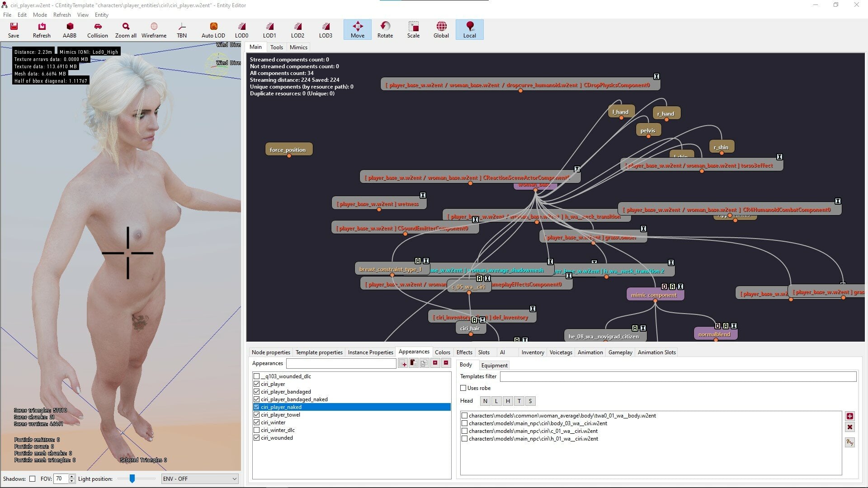Click the Appearances filter text field

pyautogui.click(x=341, y=363)
